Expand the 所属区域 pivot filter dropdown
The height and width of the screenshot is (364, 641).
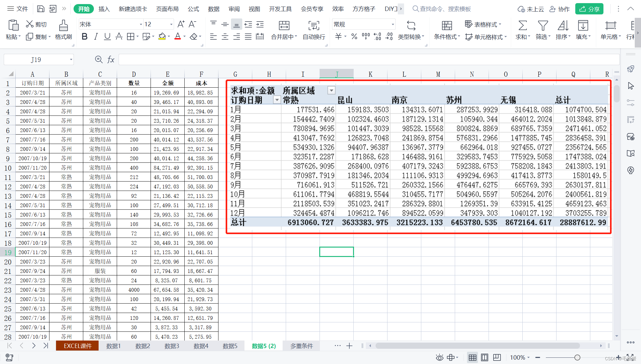[331, 91]
